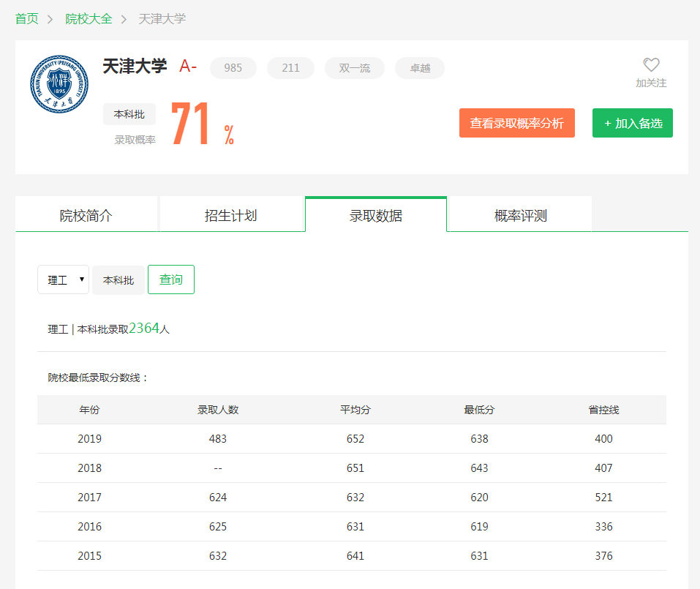Viewport: 700px width, 589px height.
Task: Click provincial line 376 in 2015 row
Action: point(603,555)
